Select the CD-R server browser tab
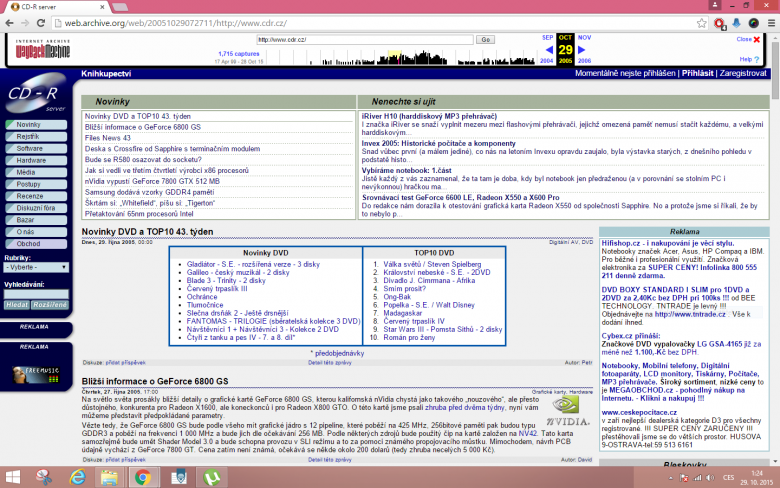 click(57, 7)
